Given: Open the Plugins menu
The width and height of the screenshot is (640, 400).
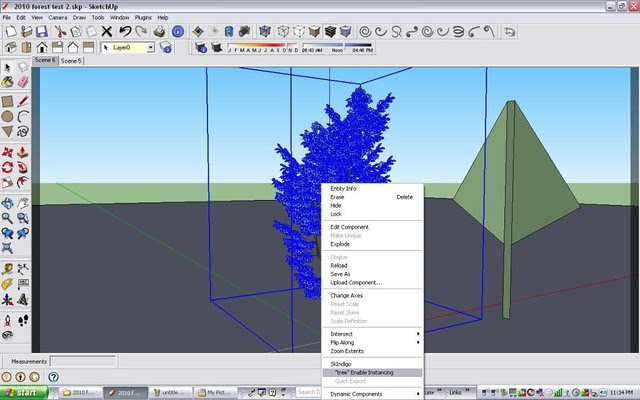Looking at the screenshot, I should [143, 18].
